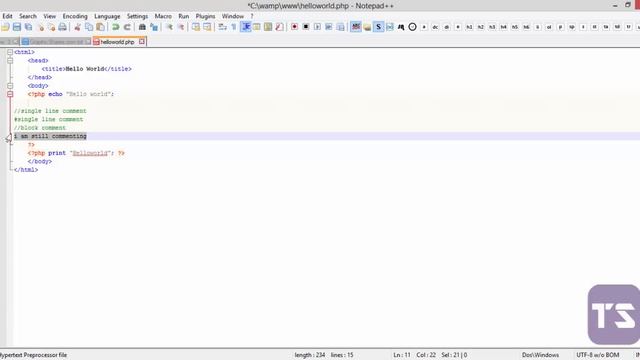The height and width of the screenshot is (360, 640).
Task: Switch to the helloworld.php tab
Action: [x=117, y=42]
